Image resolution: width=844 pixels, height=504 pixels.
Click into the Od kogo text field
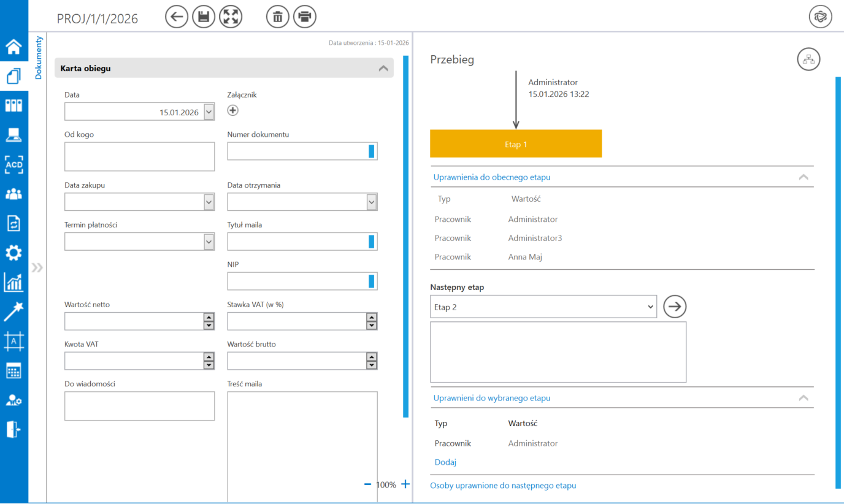coord(139,156)
